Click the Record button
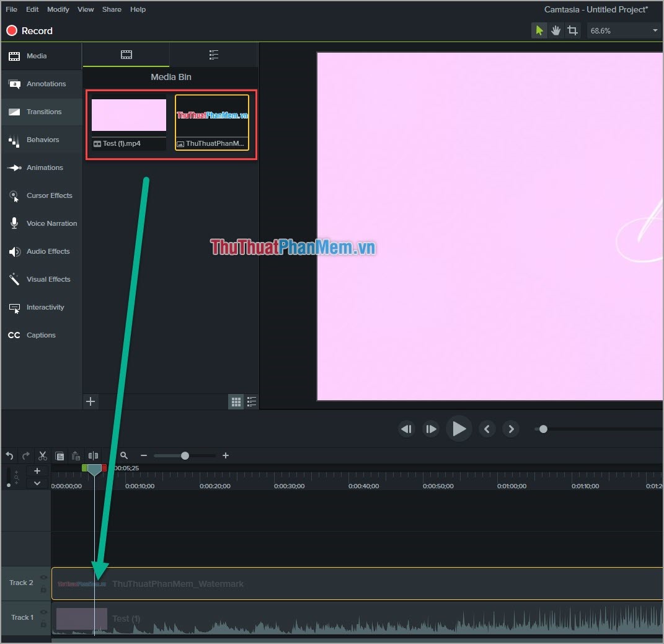 coord(29,30)
